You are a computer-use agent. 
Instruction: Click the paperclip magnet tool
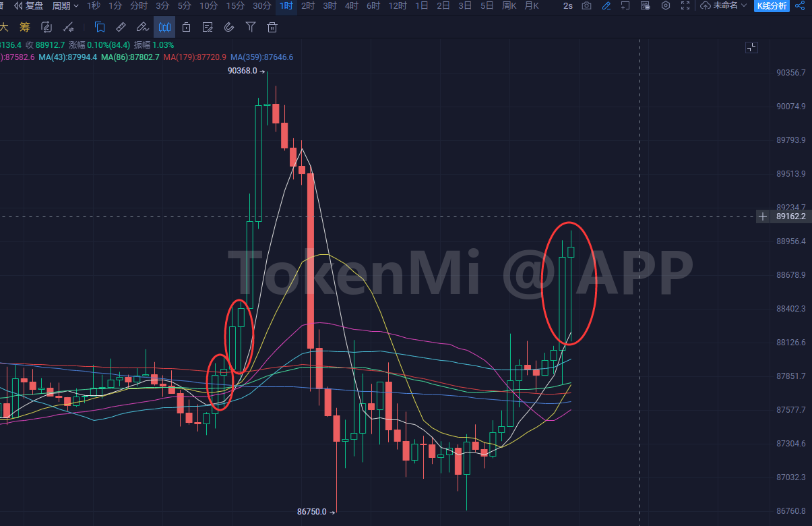(x=229, y=28)
